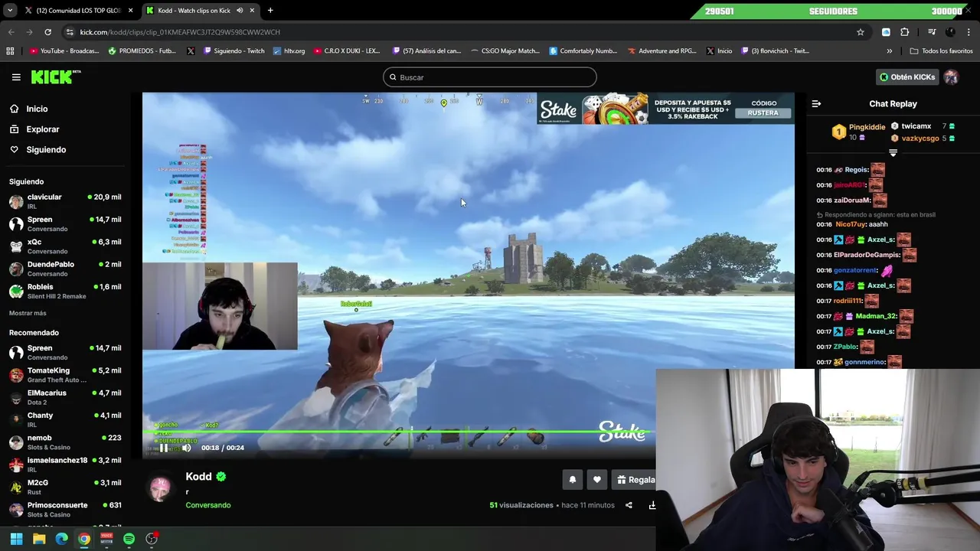This screenshot has height=551, width=980.
Task: Download the clip with download icon
Action: pyautogui.click(x=652, y=505)
